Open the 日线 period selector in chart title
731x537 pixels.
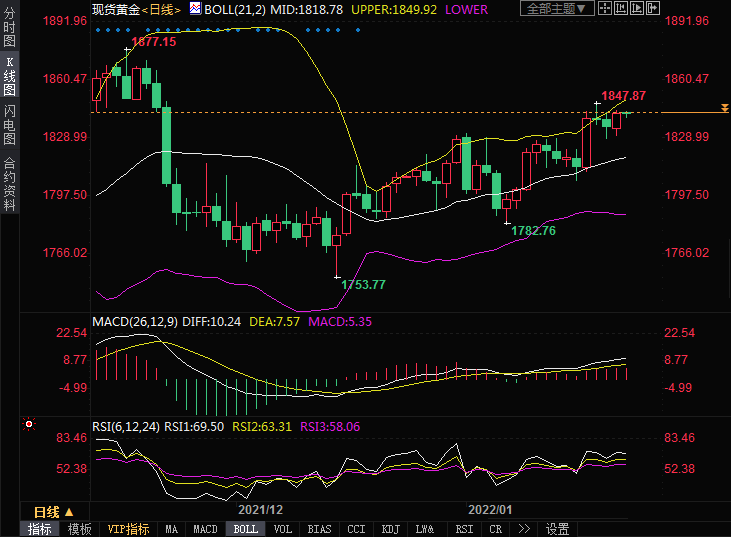point(161,9)
